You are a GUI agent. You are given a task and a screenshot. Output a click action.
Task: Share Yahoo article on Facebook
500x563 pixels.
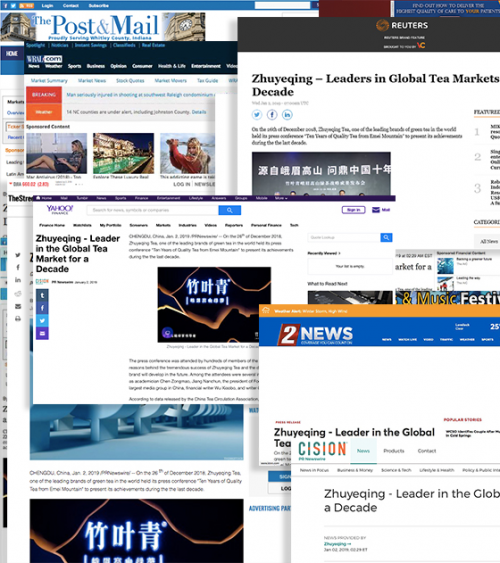(42, 308)
